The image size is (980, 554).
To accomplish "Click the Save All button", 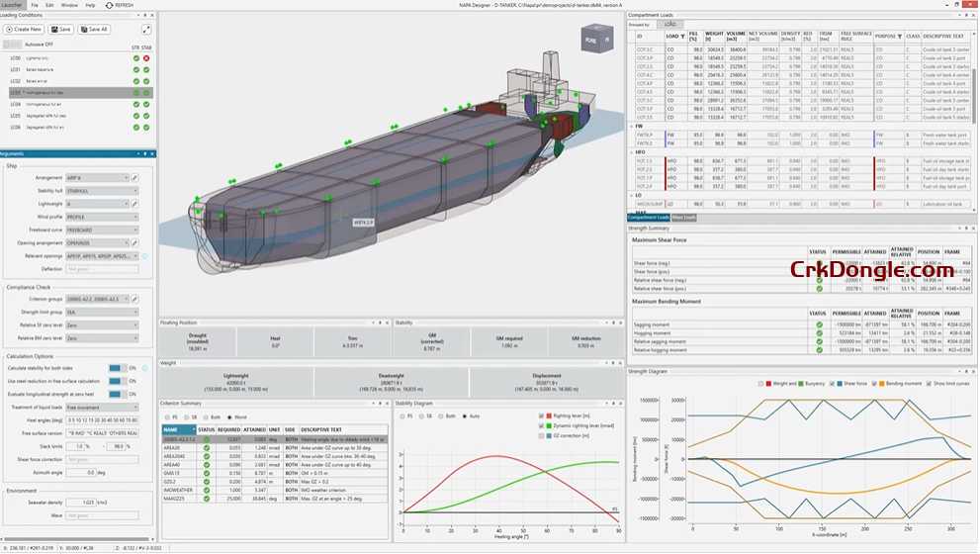I will pos(95,29).
